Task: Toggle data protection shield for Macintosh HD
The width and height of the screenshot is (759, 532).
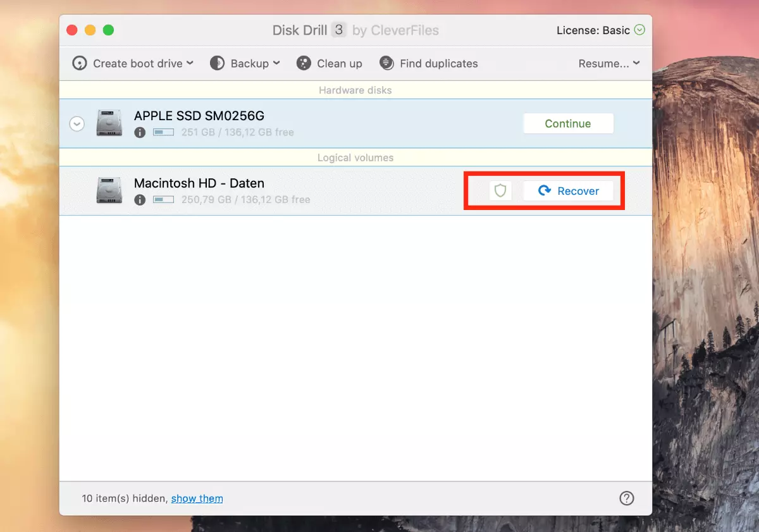Action: (x=500, y=190)
